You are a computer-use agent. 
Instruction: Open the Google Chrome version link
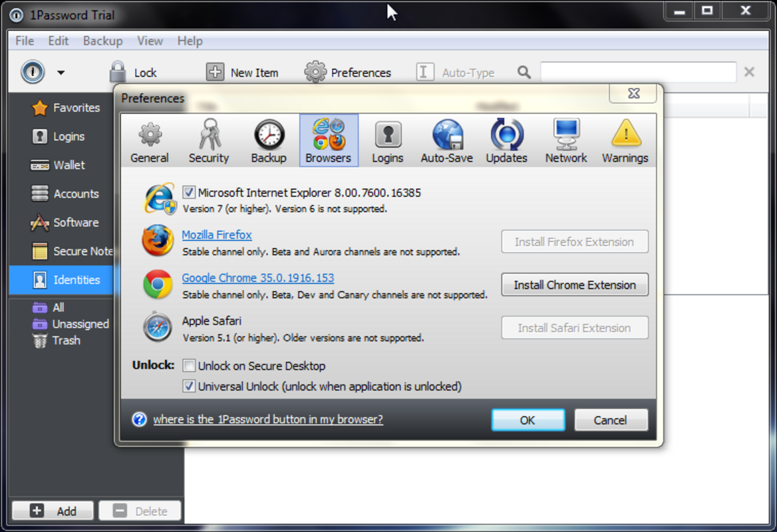point(257,277)
